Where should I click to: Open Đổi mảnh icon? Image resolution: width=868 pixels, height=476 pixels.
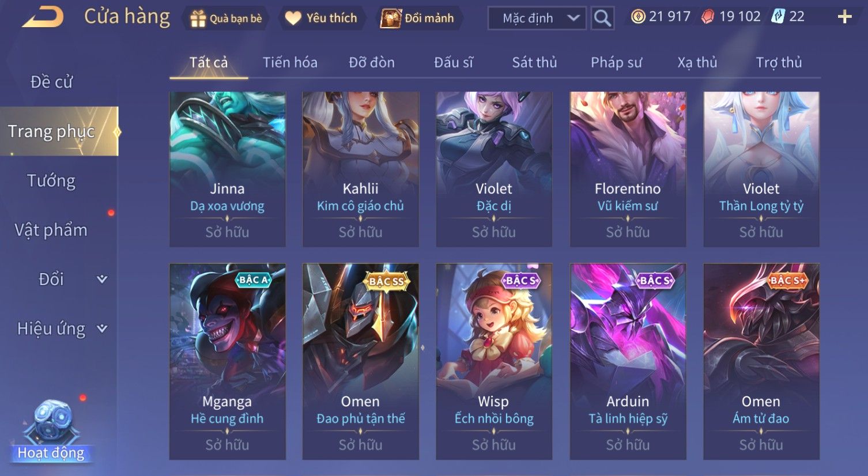click(391, 18)
